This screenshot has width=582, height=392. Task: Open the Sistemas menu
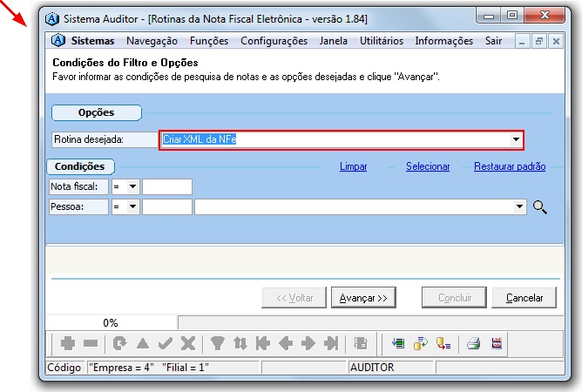point(93,41)
